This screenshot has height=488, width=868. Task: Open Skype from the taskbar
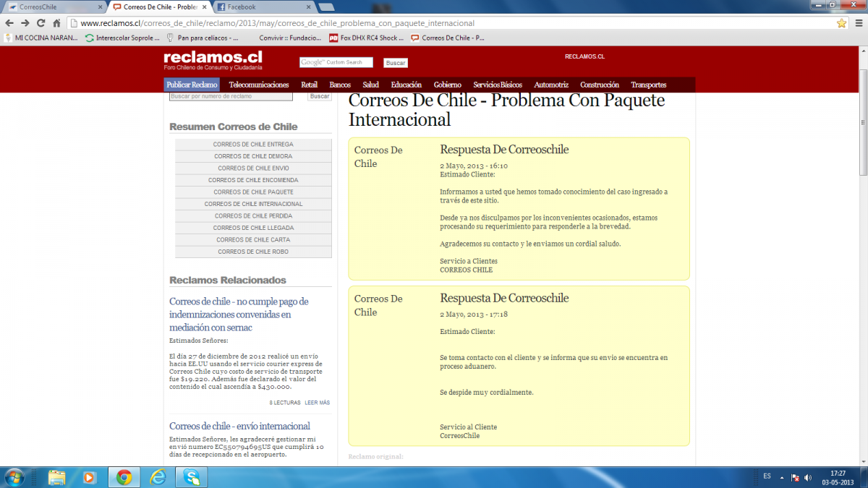192,477
